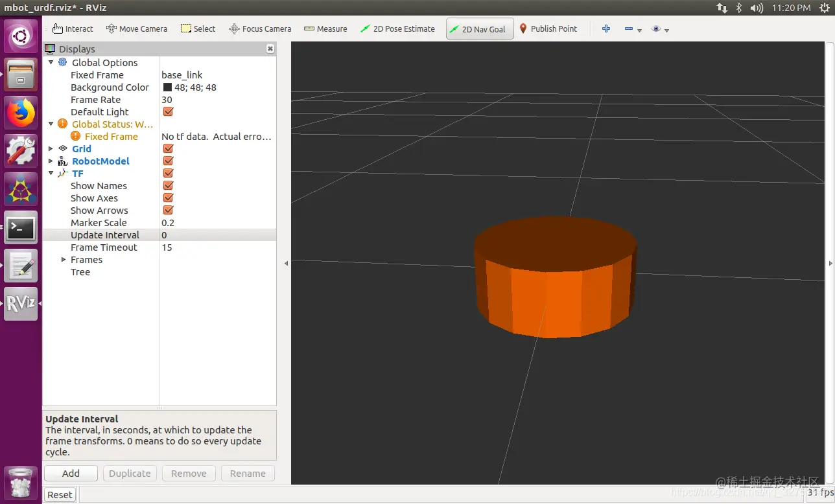Screen dimensions: 835x504
Task: Click the Global Options gear icon
Action: click(62, 62)
